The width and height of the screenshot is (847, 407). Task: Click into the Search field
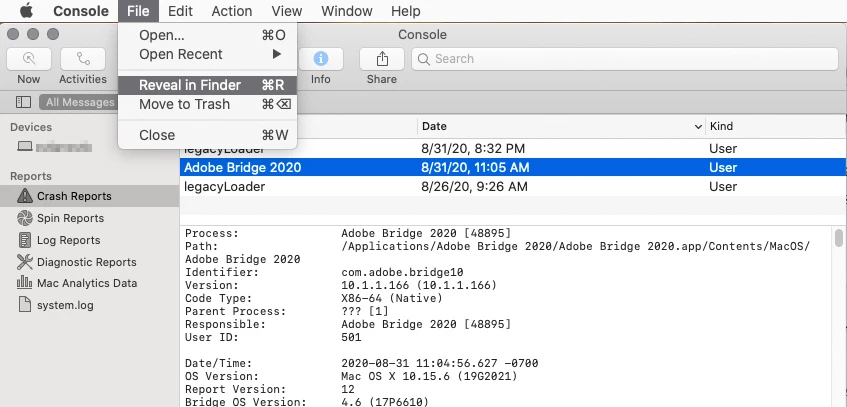tap(625, 59)
